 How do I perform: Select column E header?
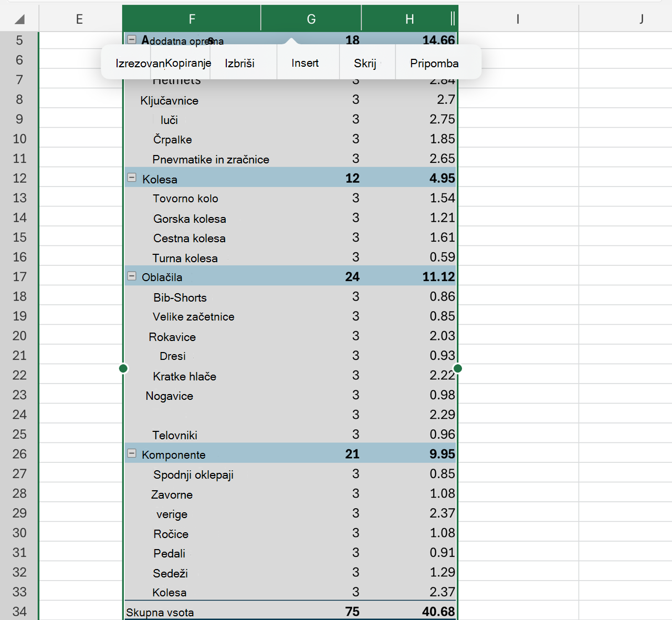coord(79,19)
